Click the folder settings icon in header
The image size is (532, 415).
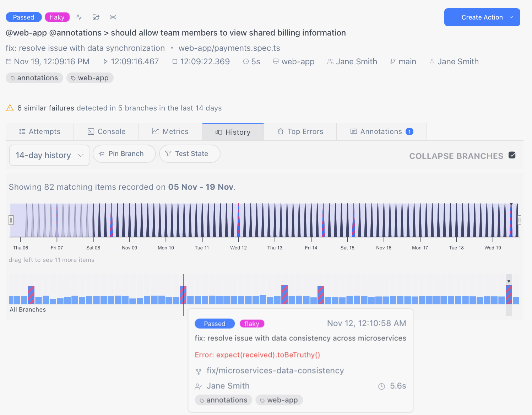tap(96, 17)
